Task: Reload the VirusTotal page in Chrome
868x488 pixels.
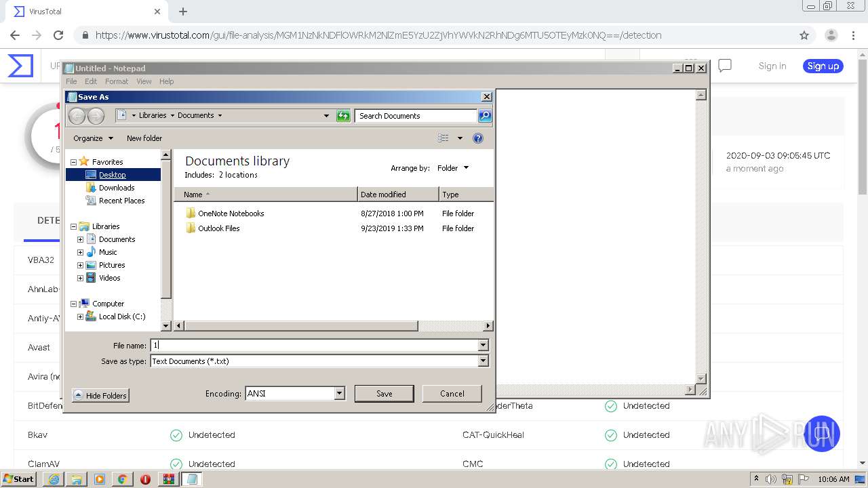Action: tap(58, 35)
